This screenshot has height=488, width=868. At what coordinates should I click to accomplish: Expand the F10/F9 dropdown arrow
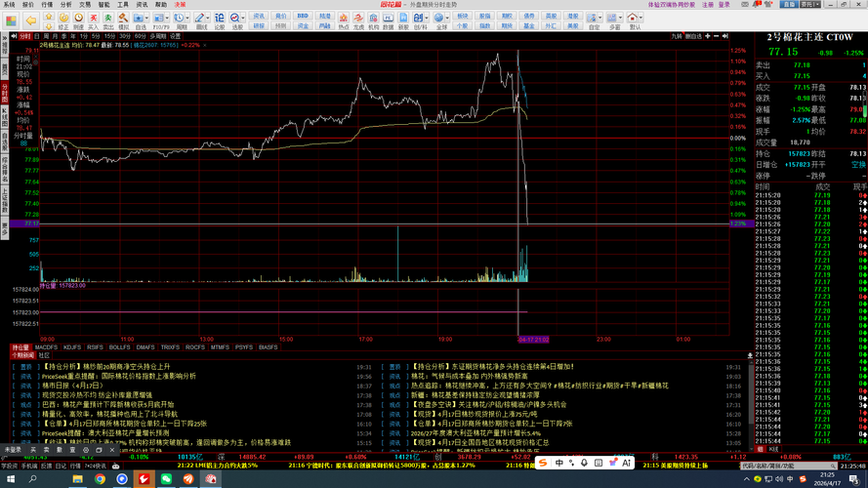pyautogui.click(x=167, y=18)
